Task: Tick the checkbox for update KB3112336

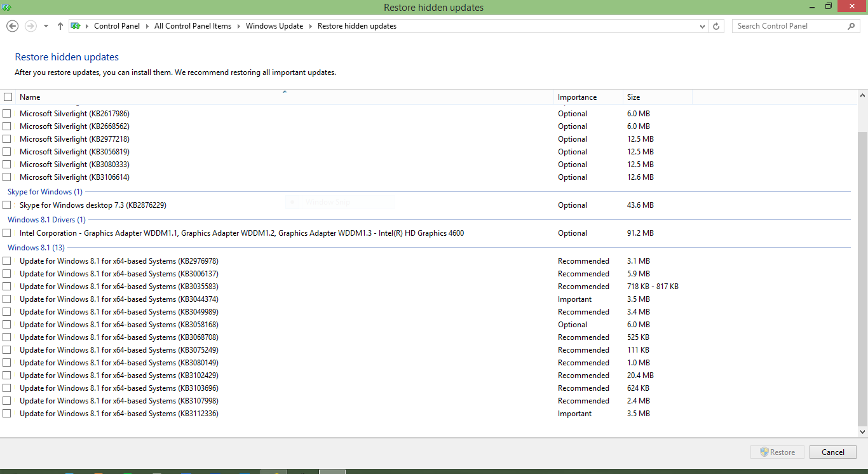Action: click(7, 413)
